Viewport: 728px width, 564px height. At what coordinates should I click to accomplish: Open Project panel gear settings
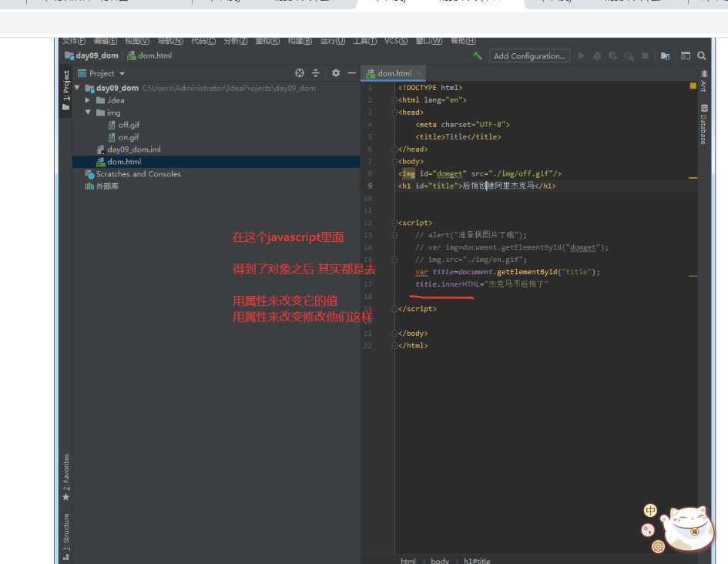click(x=336, y=73)
